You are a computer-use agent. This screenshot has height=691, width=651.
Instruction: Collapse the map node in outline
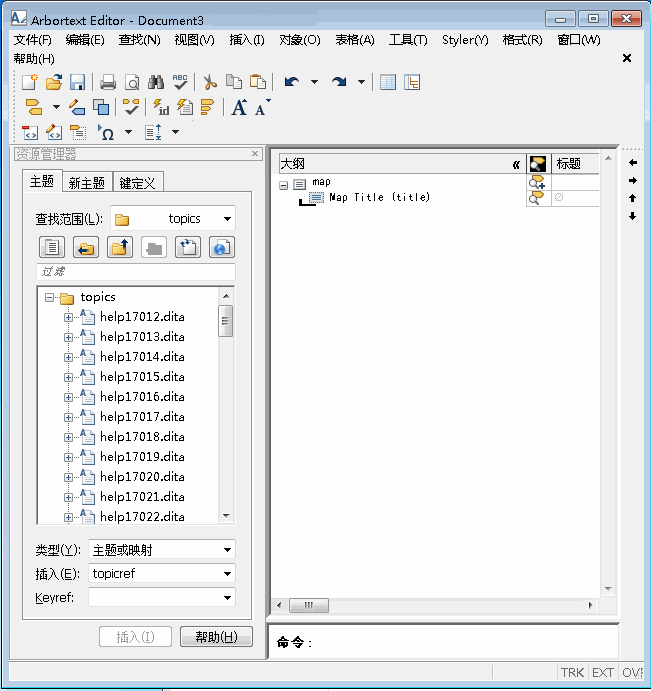point(283,185)
